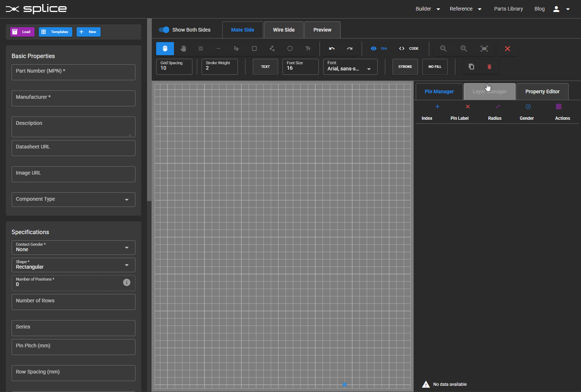Select the text tool in the toolbar
581x392 pixels.
click(308, 48)
